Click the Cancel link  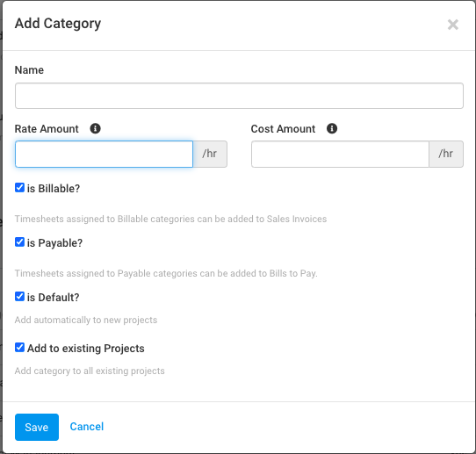(87, 427)
